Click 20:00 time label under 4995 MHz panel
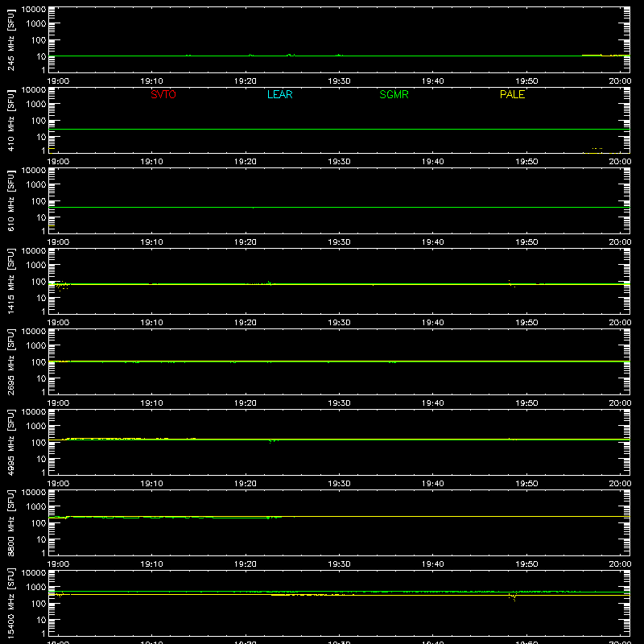The width and height of the screenshot is (644, 644). 620,484
